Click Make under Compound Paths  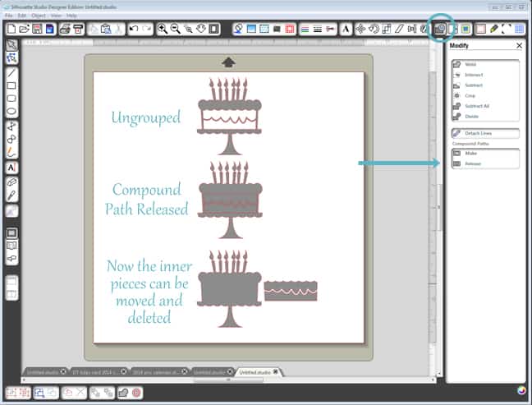coord(485,154)
